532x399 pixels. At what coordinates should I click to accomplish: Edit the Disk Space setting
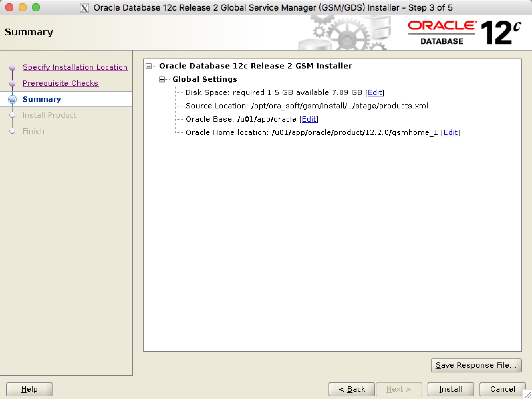pos(375,92)
